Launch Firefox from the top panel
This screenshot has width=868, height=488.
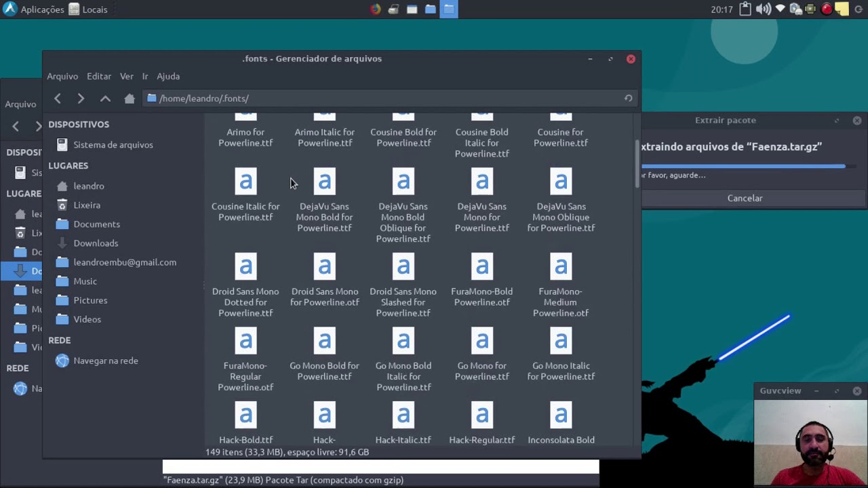[376, 9]
